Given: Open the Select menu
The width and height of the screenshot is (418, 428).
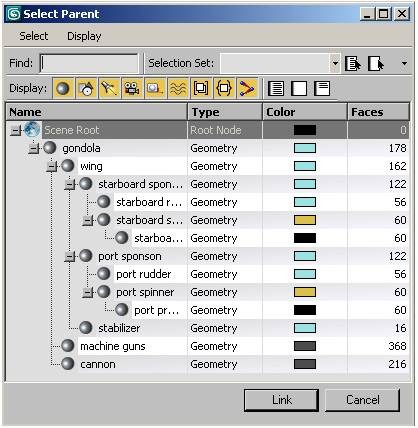Looking at the screenshot, I should point(34,36).
